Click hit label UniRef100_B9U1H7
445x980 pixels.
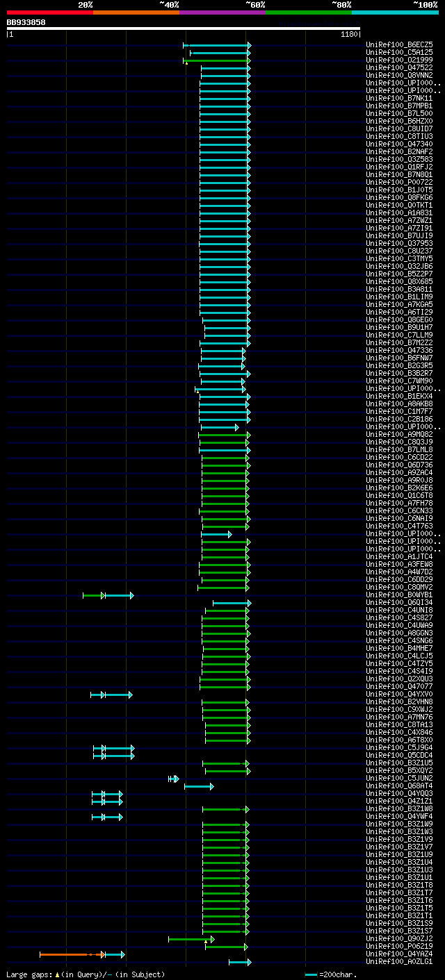pos(399,327)
